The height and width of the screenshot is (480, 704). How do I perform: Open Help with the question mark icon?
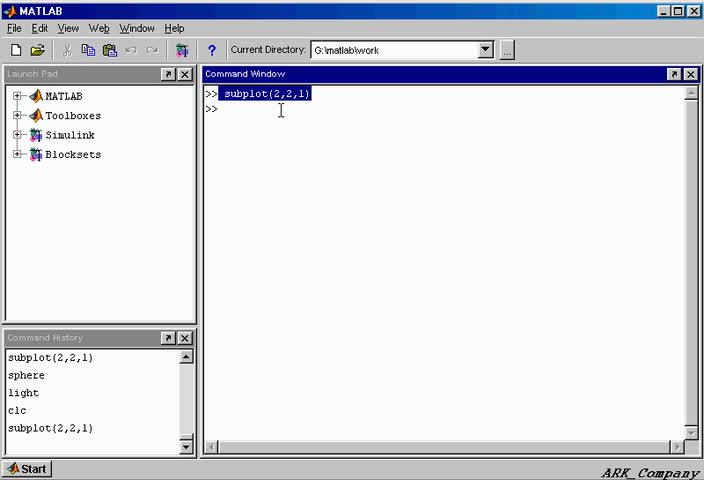[x=211, y=50]
